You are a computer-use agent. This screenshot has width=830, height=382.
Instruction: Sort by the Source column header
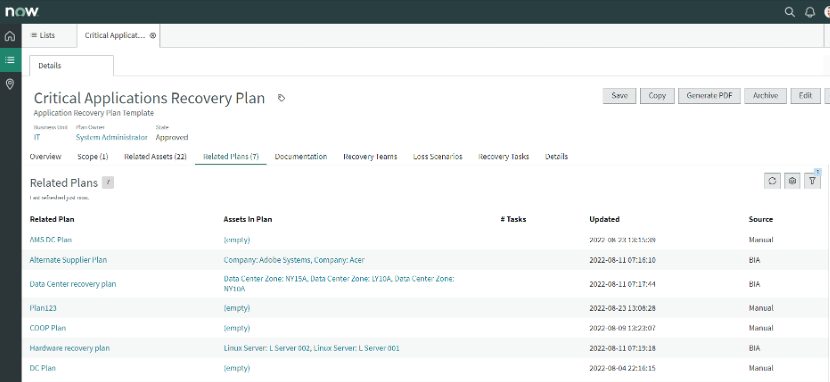pos(761,219)
